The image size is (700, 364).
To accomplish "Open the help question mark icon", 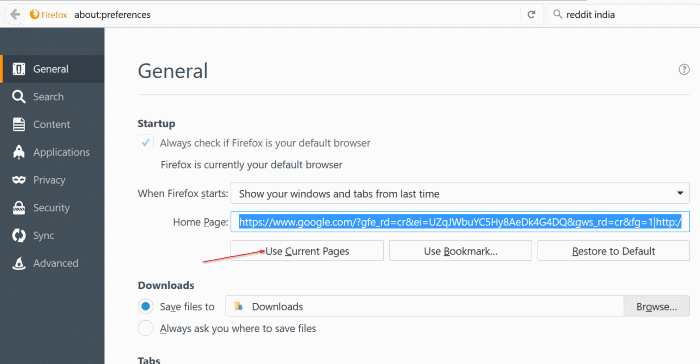I will [684, 69].
